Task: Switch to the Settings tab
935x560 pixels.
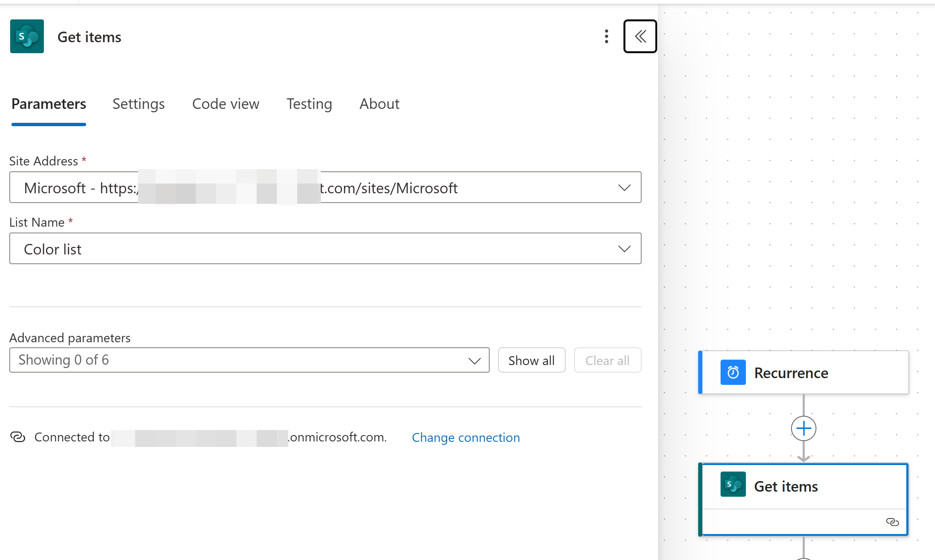Action: click(x=138, y=104)
